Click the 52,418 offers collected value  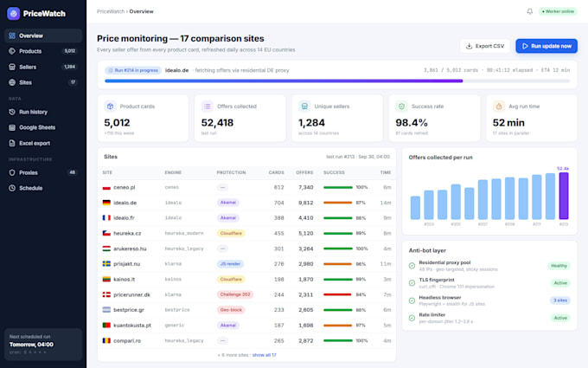tap(217, 123)
